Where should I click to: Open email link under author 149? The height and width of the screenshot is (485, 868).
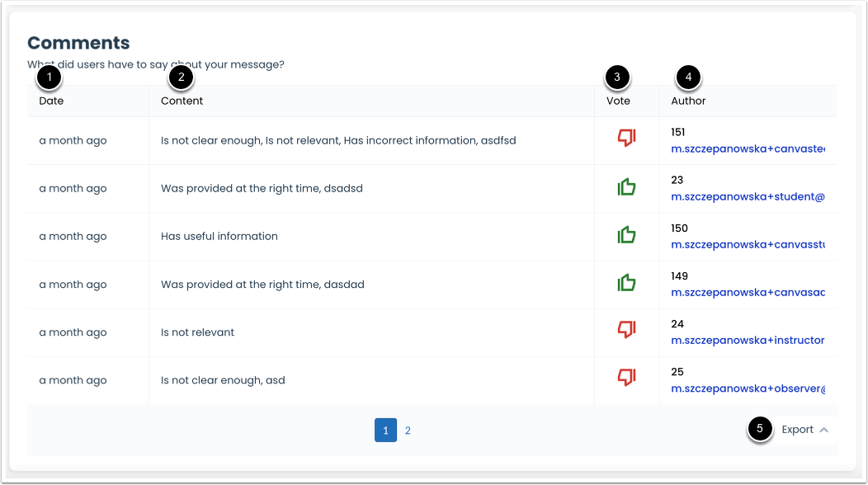[748, 293]
